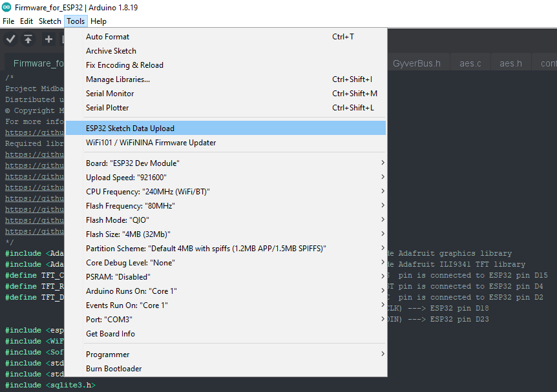Switch to the aes.h tab

coord(510,63)
